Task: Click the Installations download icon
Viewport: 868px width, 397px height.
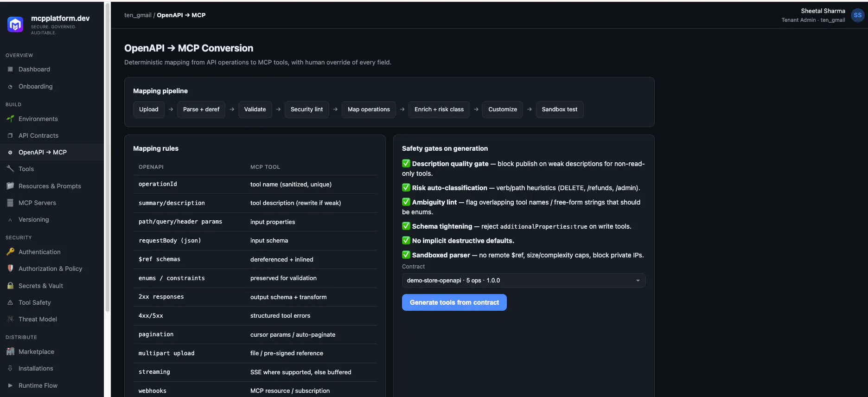Action: [x=10, y=368]
